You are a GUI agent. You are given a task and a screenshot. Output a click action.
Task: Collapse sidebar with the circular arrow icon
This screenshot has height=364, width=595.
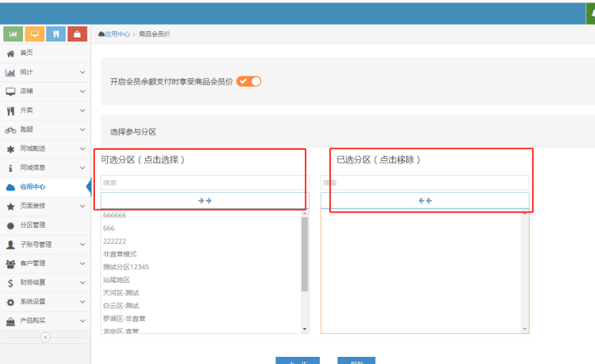tap(45, 337)
